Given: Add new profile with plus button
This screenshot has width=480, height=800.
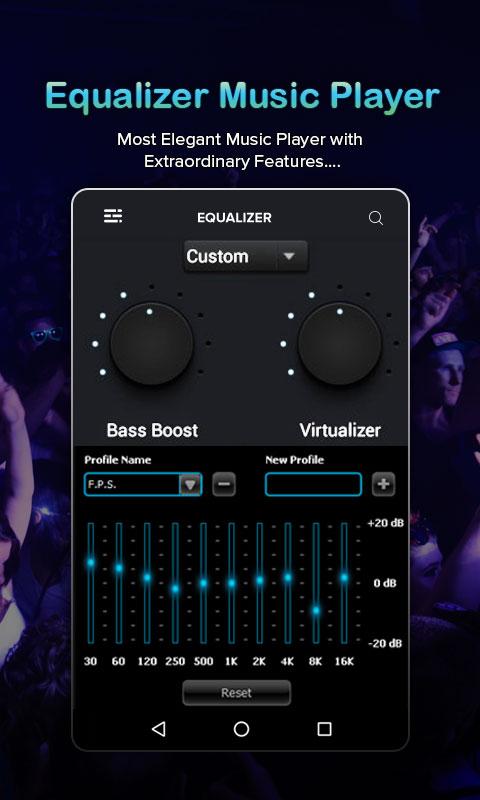Looking at the screenshot, I should coord(384,484).
